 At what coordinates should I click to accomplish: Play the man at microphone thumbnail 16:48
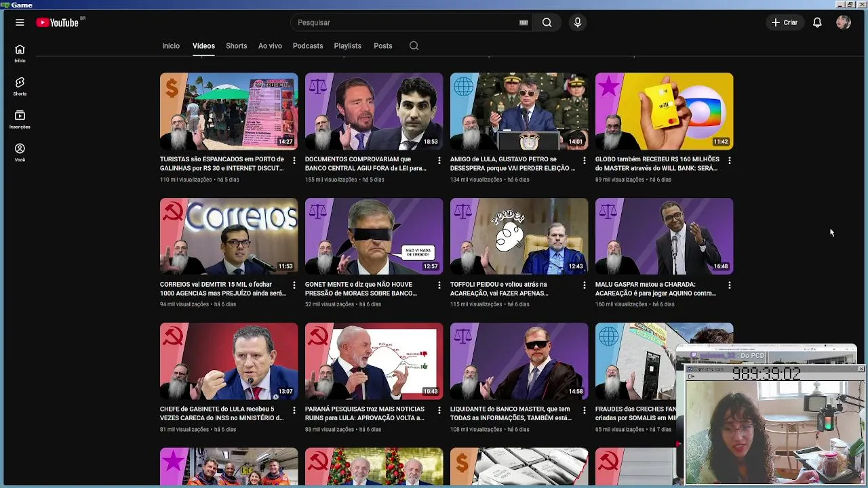664,236
